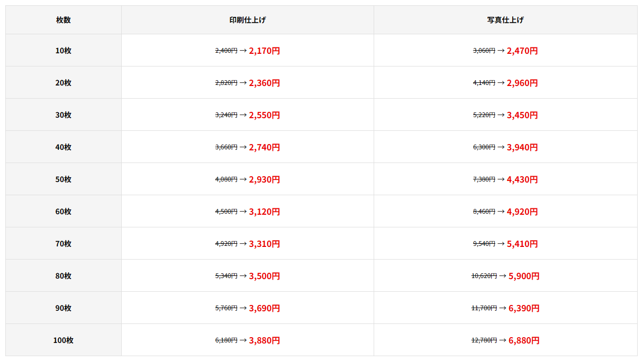Click the struck-through 4,140円 original price
Screen dimensions: 644x363
coord(484,83)
